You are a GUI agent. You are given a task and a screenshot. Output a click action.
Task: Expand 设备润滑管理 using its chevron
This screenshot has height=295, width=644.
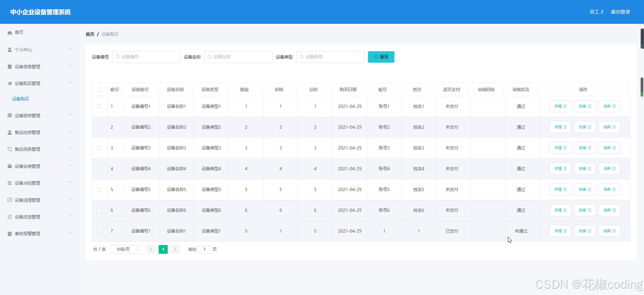click(70, 199)
